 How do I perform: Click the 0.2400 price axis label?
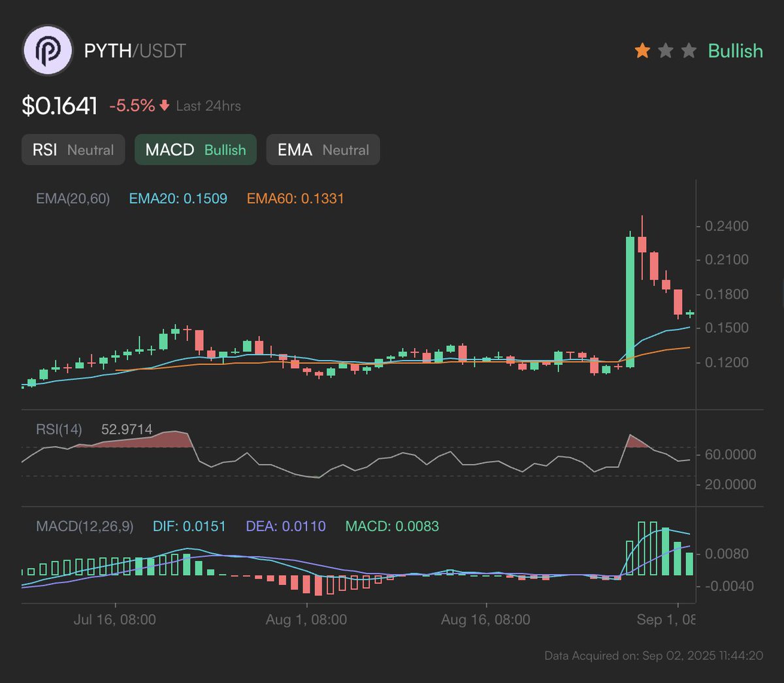point(727,227)
